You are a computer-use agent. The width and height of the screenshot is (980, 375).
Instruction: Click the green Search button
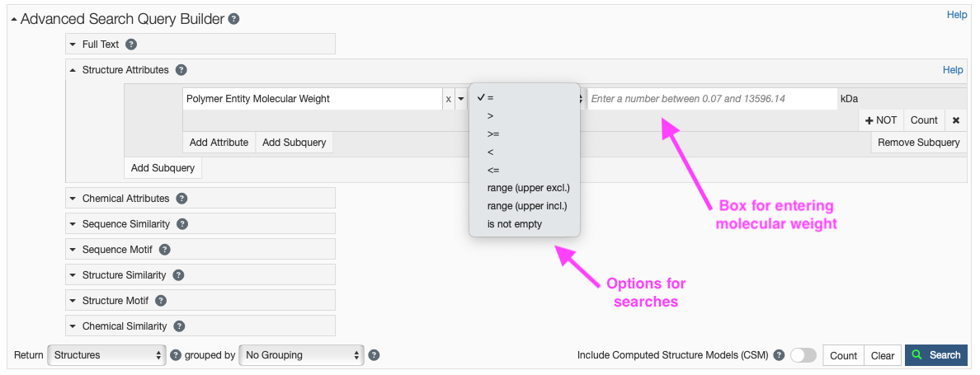point(936,355)
